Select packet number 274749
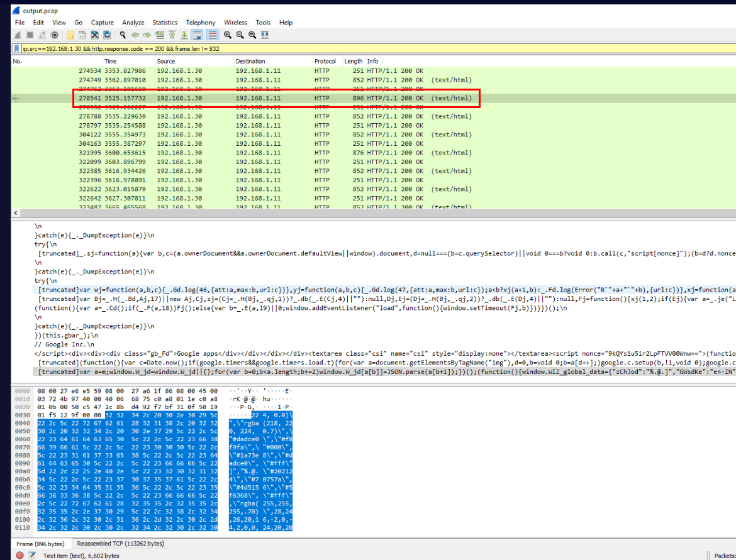The image size is (736, 560). click(x=374, y=80)
